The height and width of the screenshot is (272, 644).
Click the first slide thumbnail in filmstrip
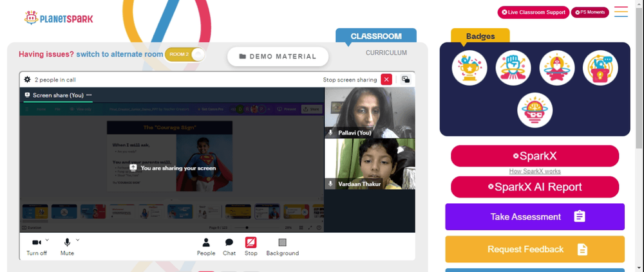[35, 212]
